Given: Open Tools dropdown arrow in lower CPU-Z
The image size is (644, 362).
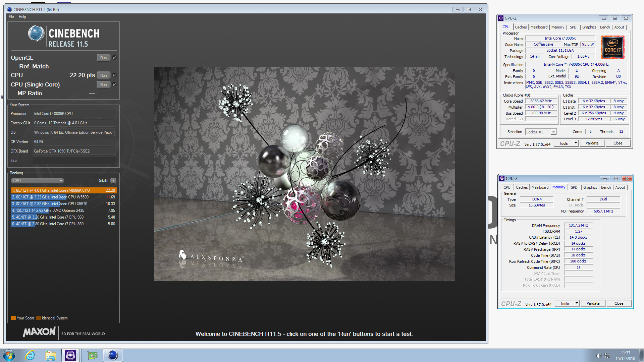Looking at the screenshot, I should coord(577,303).
